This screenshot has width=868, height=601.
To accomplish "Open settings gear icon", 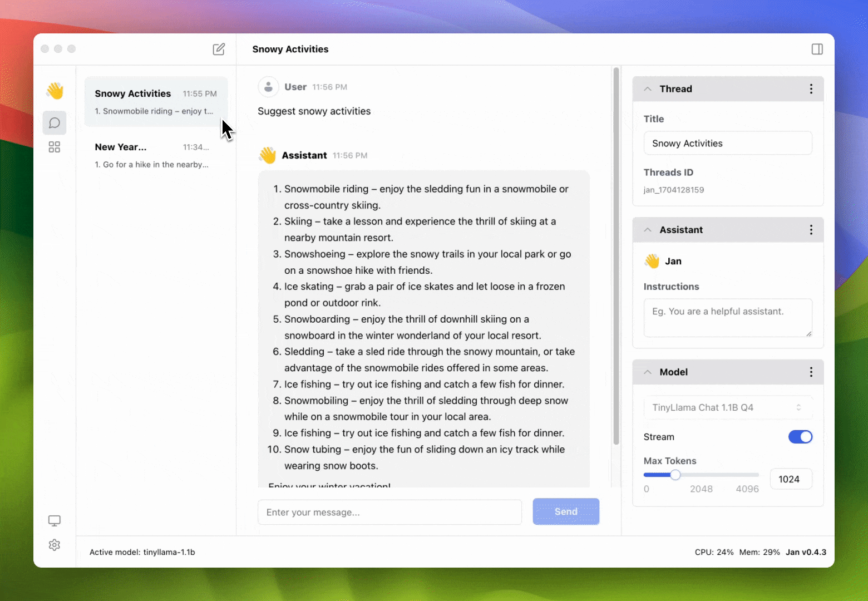I will [55, 545].
